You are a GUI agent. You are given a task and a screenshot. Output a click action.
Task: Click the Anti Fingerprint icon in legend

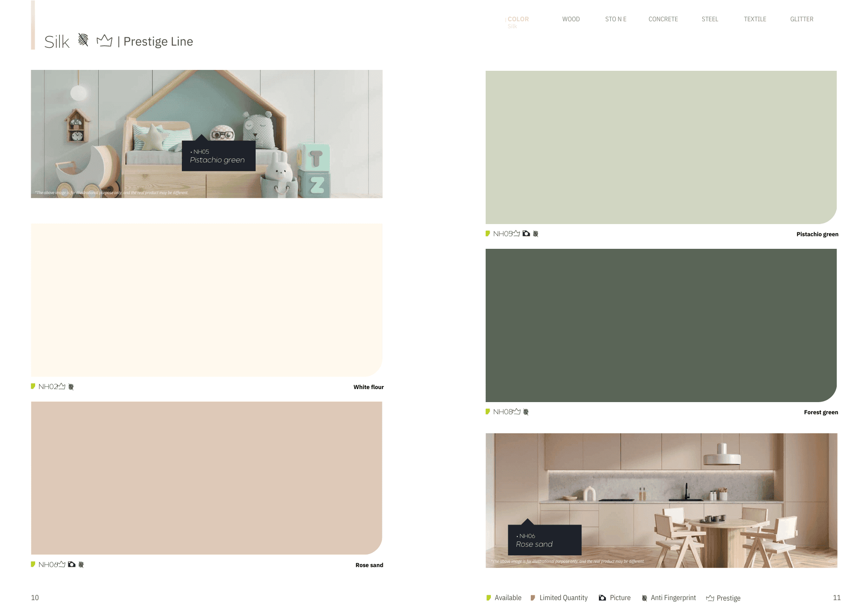coord(644,598)
